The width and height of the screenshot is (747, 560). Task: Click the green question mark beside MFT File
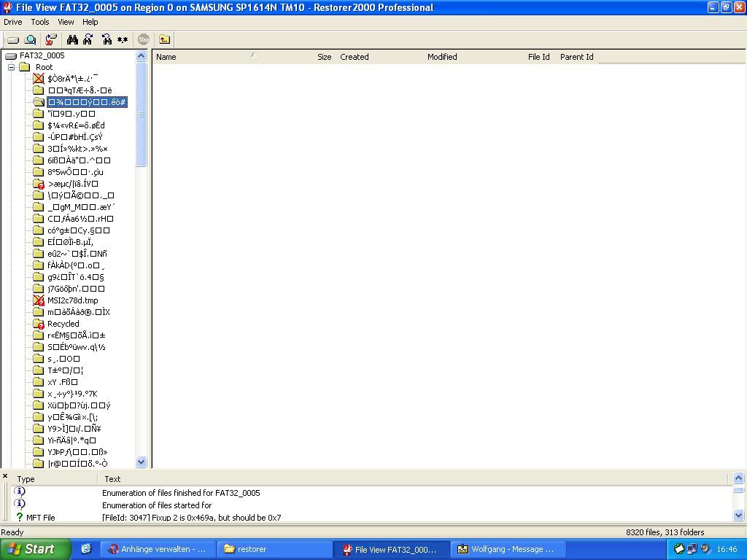click(20, 517)
